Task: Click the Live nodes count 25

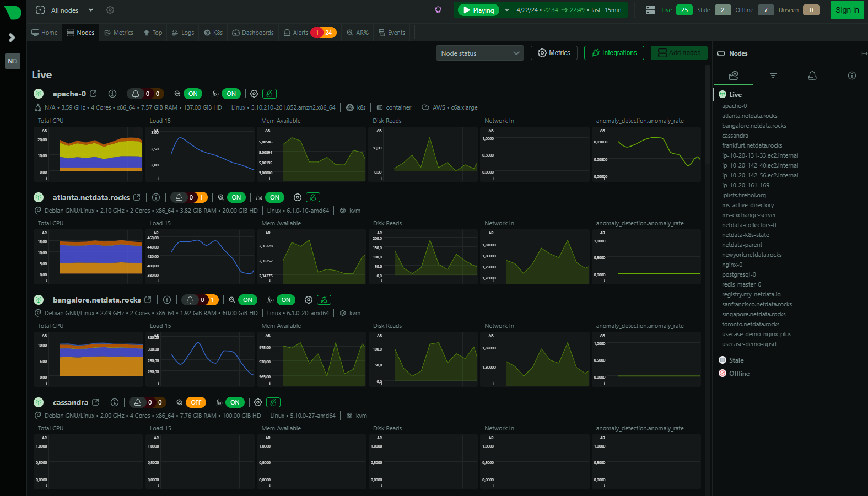Action: pos(684,10)
